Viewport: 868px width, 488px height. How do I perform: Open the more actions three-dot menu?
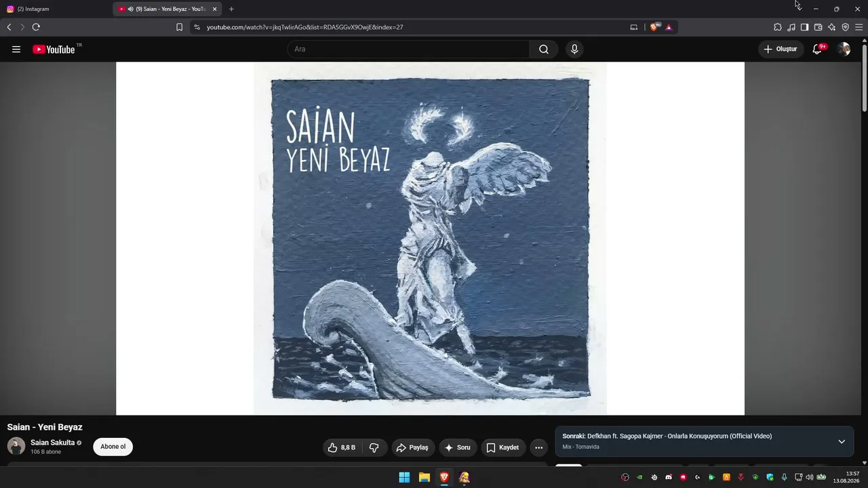(x=538, y=447)
